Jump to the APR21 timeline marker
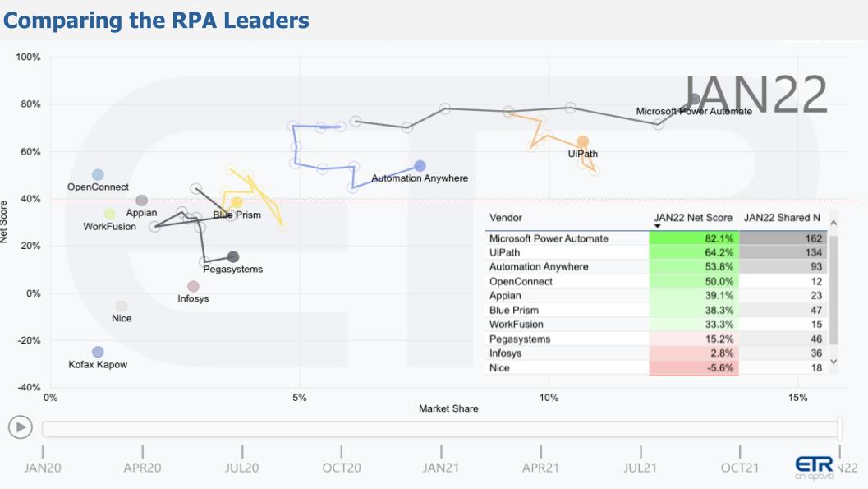The height and width of the screenshot is (489, 868). point(541,468)
